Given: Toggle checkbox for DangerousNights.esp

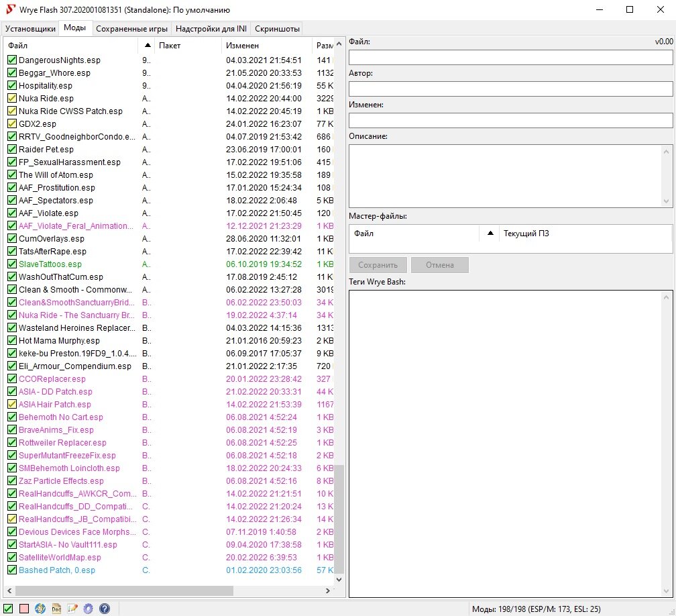Looking at the screenshot, I should tap(12, 60).
